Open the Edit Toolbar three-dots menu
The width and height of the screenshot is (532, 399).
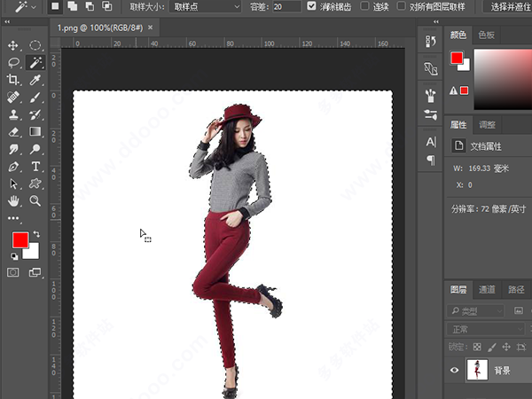pos(13,218)
